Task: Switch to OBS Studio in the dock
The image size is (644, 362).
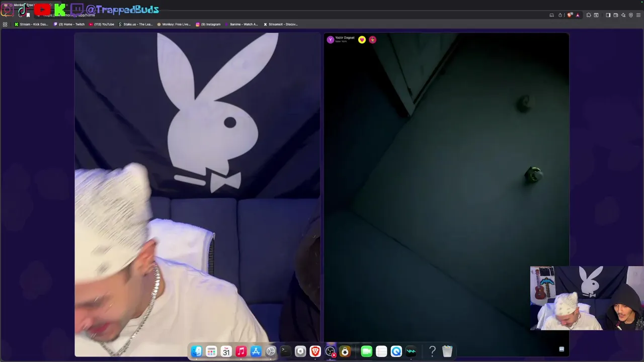Action: [x=331, y=351]
